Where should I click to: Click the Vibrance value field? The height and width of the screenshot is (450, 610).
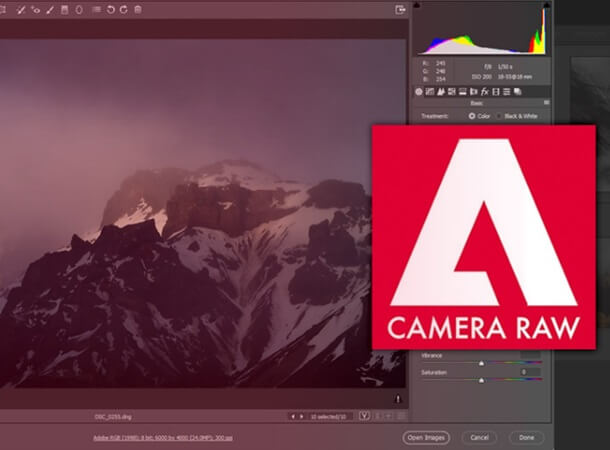(531, 355)
